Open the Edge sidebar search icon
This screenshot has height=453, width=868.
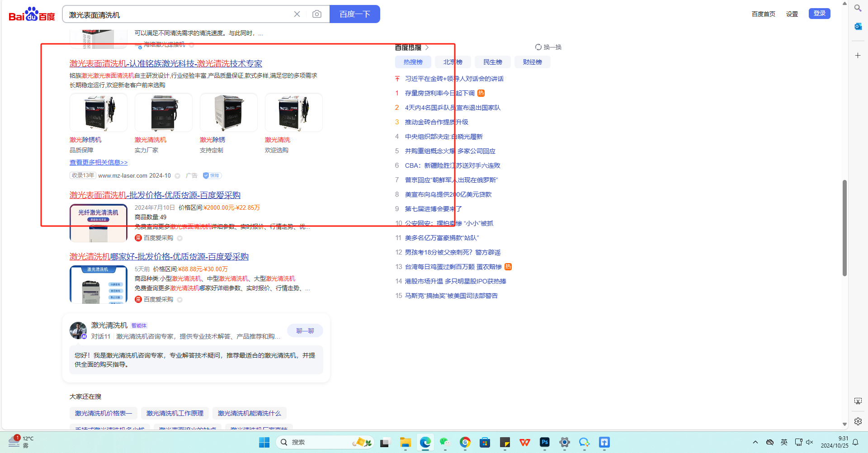(x=858, y=8)
